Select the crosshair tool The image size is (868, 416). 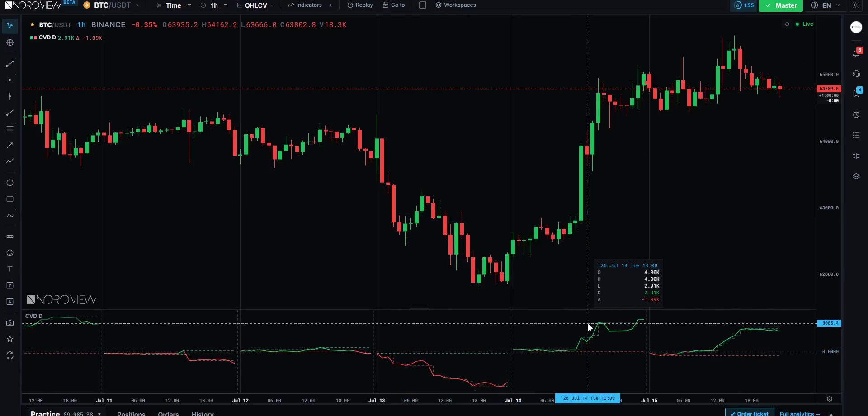pos(10,43)
